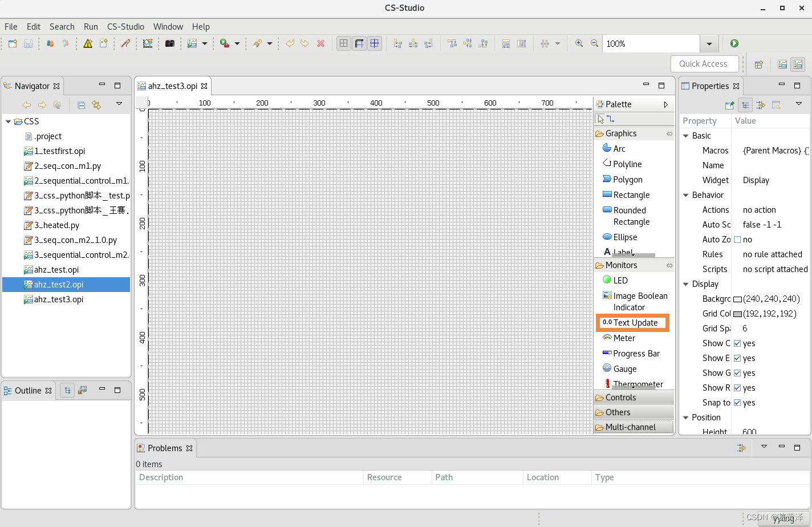The width and height of the screenshot is (812, 527).
Task: Open the CS-Studio menu
Action: click(x=125, y=26)
